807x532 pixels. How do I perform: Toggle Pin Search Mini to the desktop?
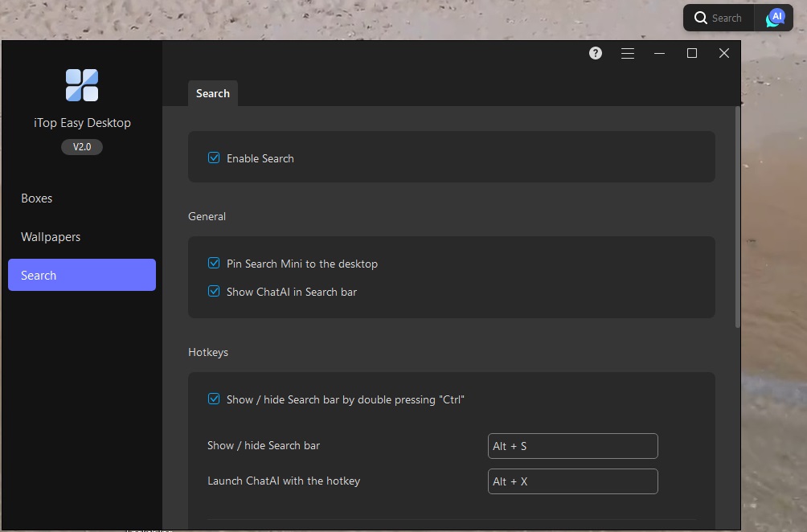click(214, 263)
